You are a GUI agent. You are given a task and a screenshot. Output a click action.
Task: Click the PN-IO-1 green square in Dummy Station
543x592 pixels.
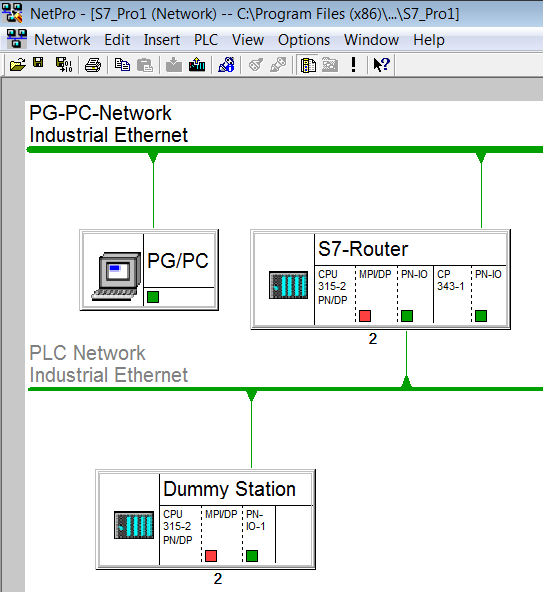pos(252,556)
